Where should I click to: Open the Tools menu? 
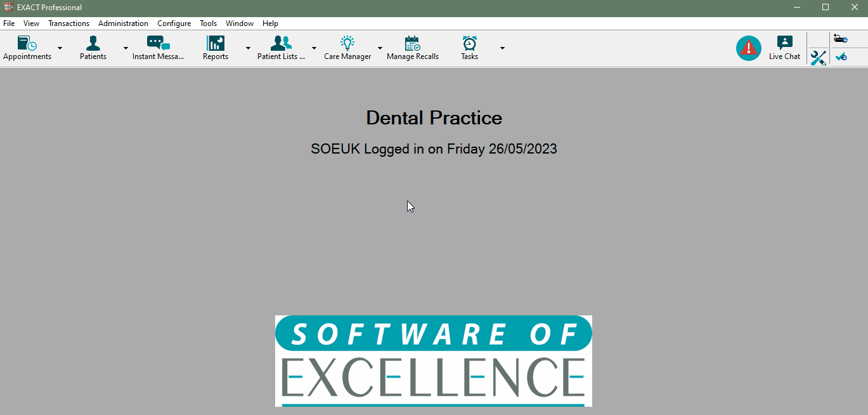(209, 23)
